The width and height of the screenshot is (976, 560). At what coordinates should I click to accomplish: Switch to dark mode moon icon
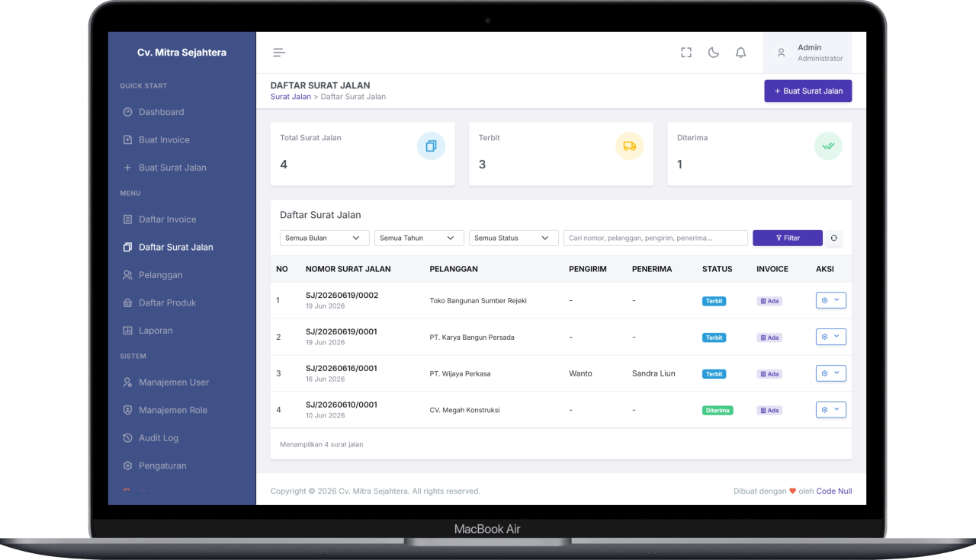(x=714, y=53)
